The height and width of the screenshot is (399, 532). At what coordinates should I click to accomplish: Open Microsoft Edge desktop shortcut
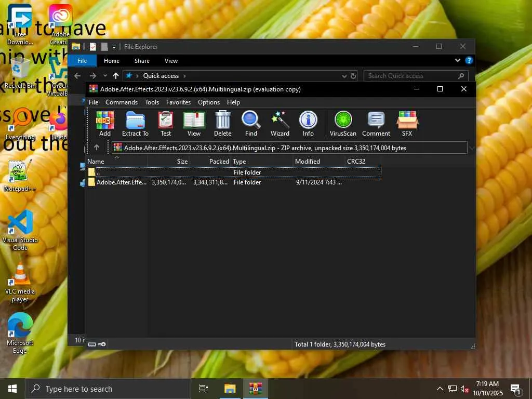[x=20, y=334]
